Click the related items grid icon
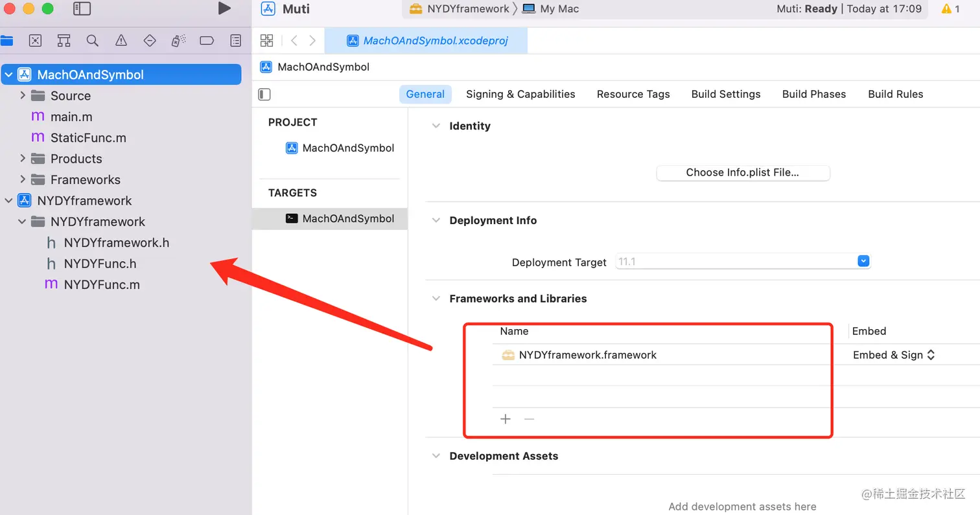 [266, 41]
